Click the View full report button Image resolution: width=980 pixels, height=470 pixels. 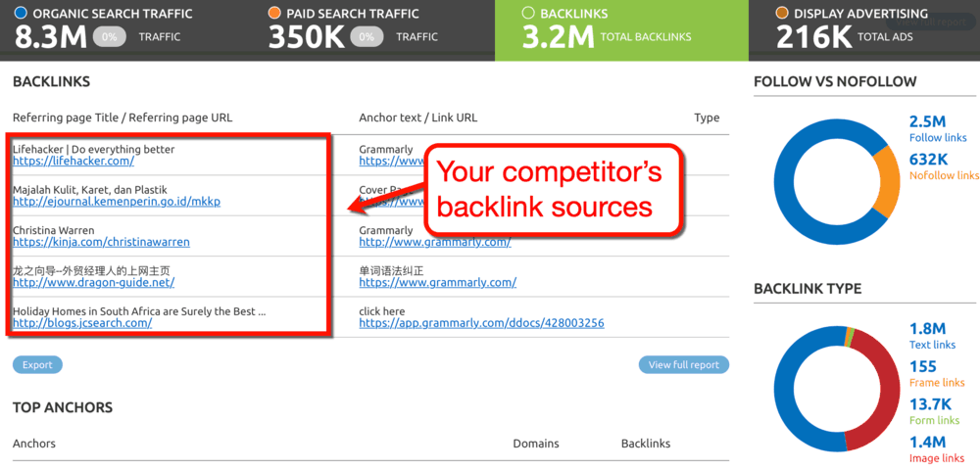coord(684,365)
